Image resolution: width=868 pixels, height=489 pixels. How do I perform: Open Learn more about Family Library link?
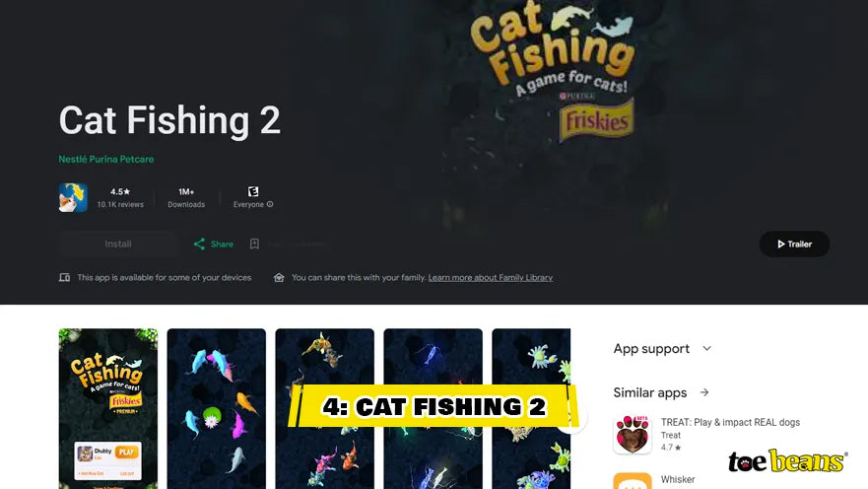pyautogui.click(x=491, y=277)
